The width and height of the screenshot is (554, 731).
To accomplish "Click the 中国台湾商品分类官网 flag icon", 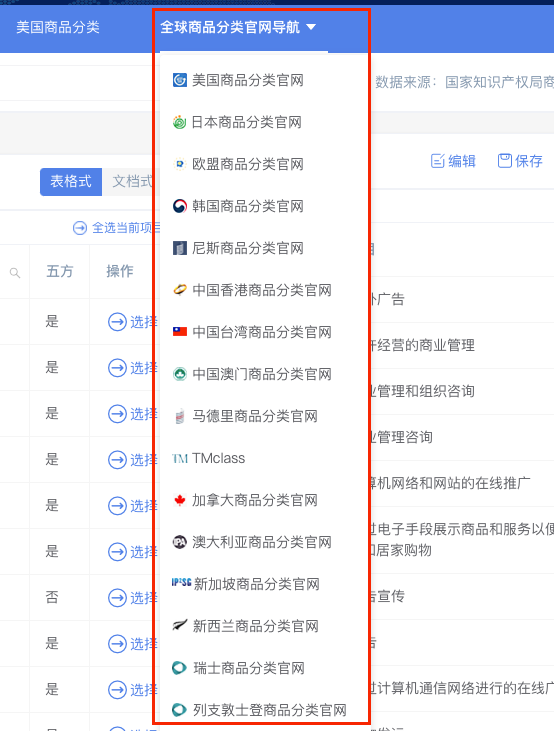I will pos(180,331).
